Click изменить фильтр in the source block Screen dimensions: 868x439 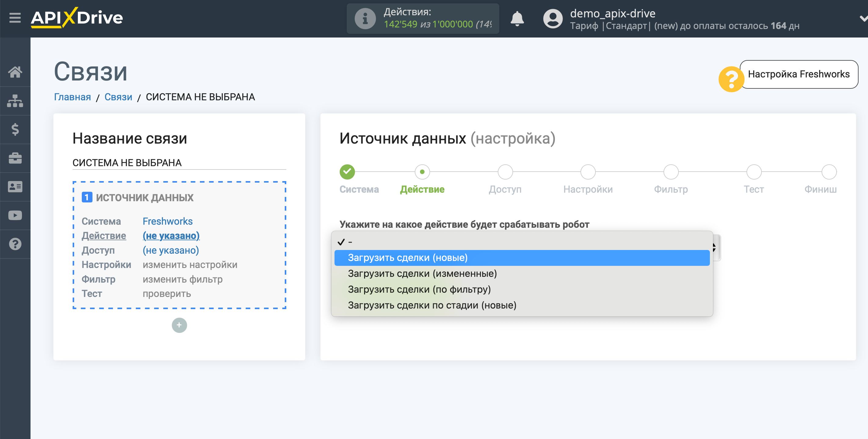coord(182,279)
